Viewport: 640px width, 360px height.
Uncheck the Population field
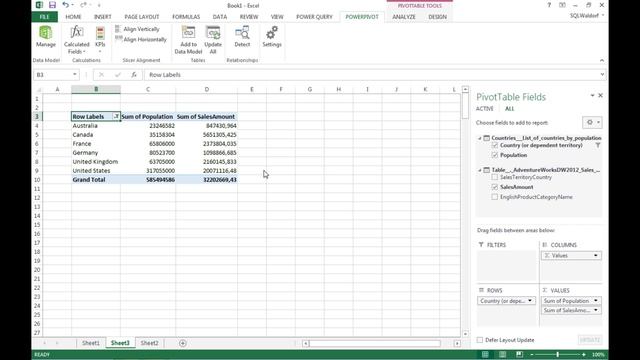tap(495, 155)
